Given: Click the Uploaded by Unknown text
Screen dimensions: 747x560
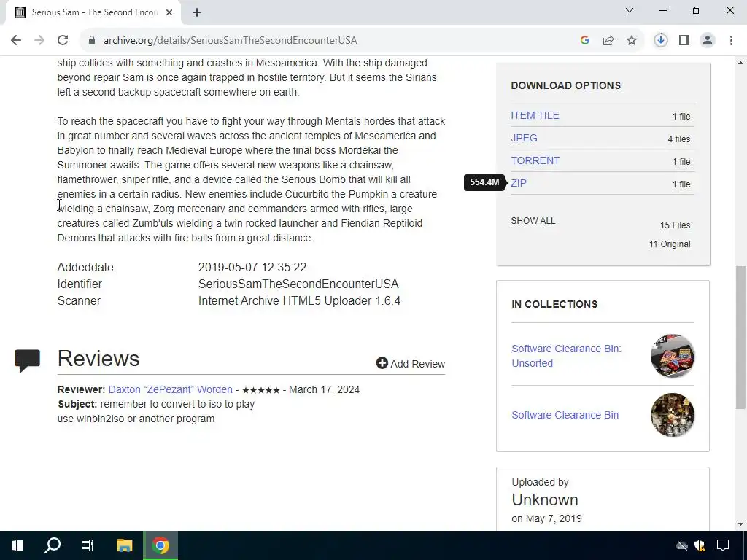Looking at the screenshot, I should click(545, 499).
